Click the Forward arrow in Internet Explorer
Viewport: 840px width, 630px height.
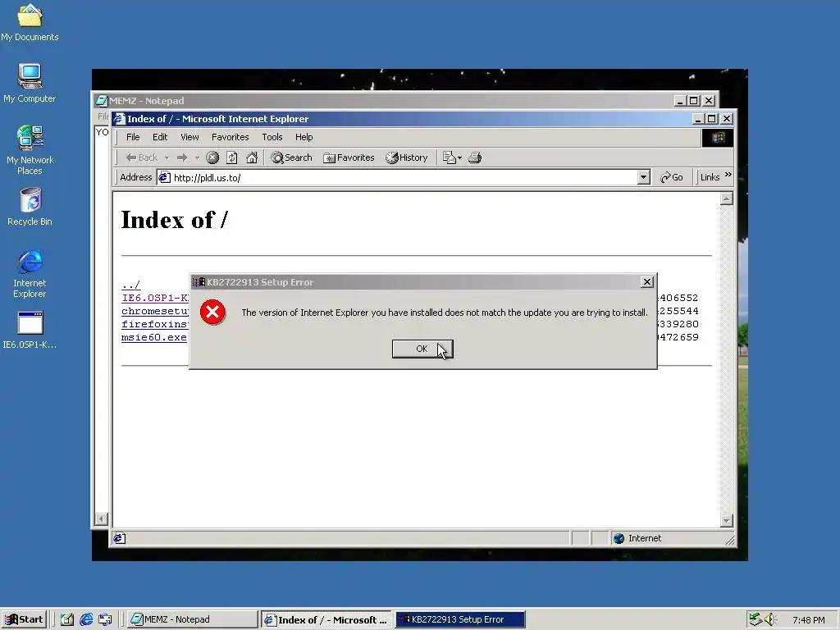coord(182,157)
